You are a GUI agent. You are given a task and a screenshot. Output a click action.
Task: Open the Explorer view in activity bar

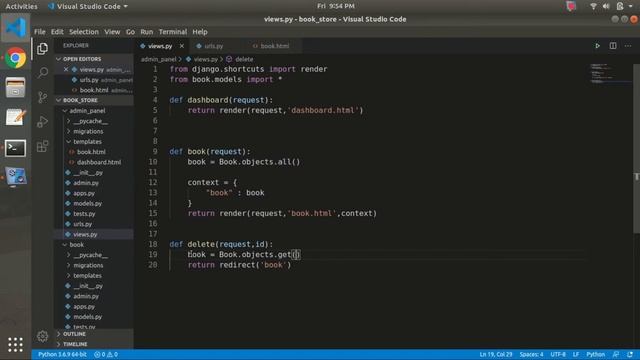(42, 49)
